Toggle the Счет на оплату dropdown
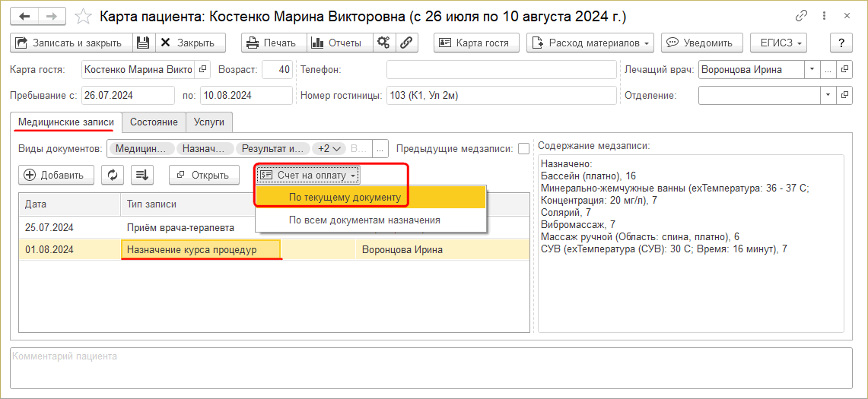Image resolution: width=868 pixels, height=399 pixels. [310, 175]
